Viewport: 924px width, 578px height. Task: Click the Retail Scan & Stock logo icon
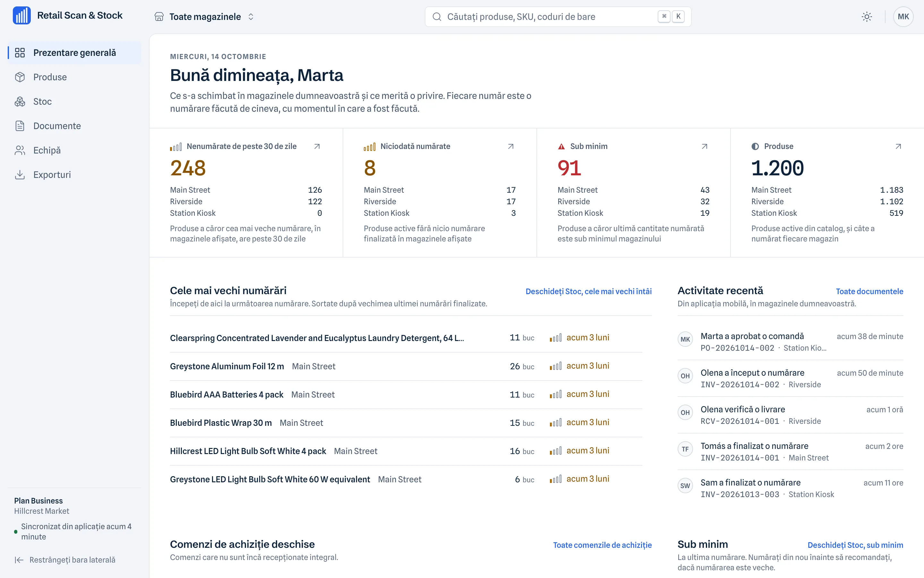tap(21, 16)
